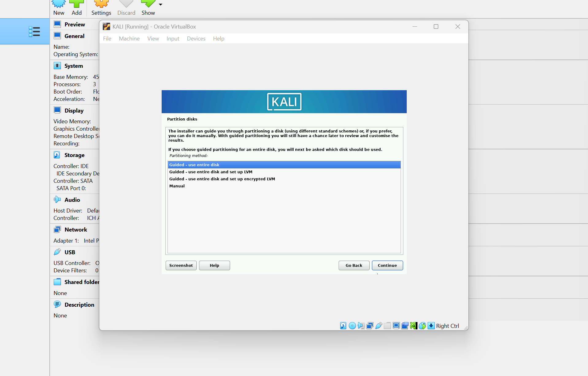The height and width of the screenshot is (376, 588).
Task: Click the 'Base Memory:' label
Action: tap(71, 77)
